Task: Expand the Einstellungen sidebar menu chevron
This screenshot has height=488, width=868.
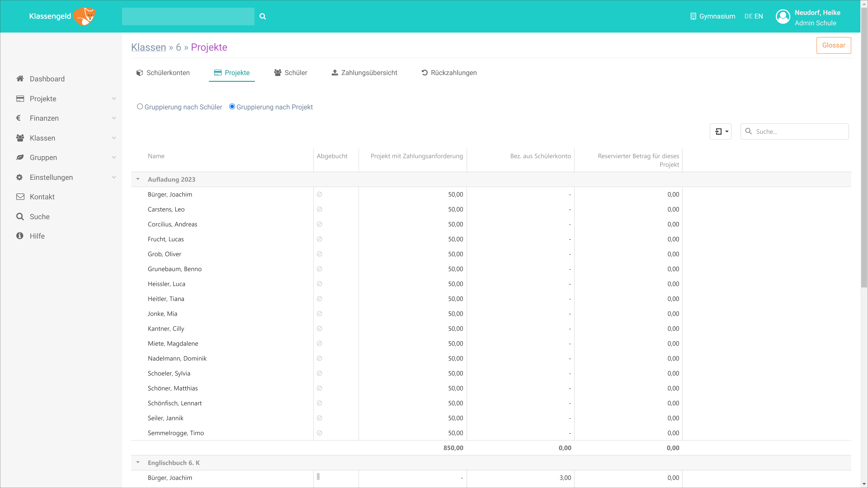Action: 114,177
